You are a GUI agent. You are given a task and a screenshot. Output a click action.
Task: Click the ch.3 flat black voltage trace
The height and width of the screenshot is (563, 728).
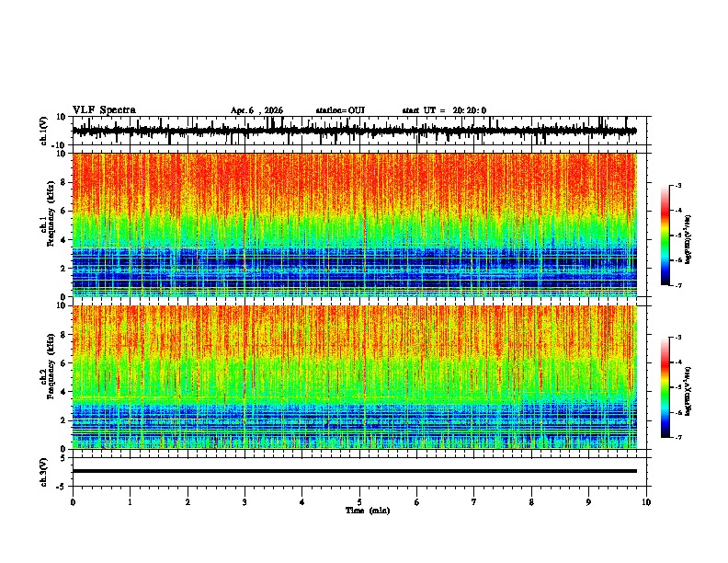coord(354,471)
